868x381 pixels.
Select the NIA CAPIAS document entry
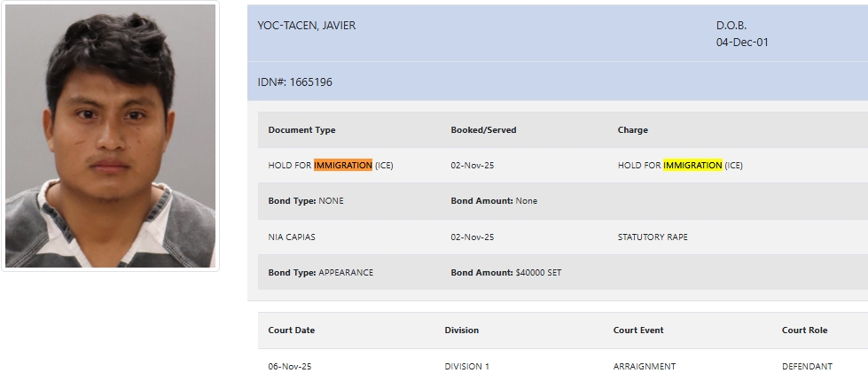tap(292, 237)
